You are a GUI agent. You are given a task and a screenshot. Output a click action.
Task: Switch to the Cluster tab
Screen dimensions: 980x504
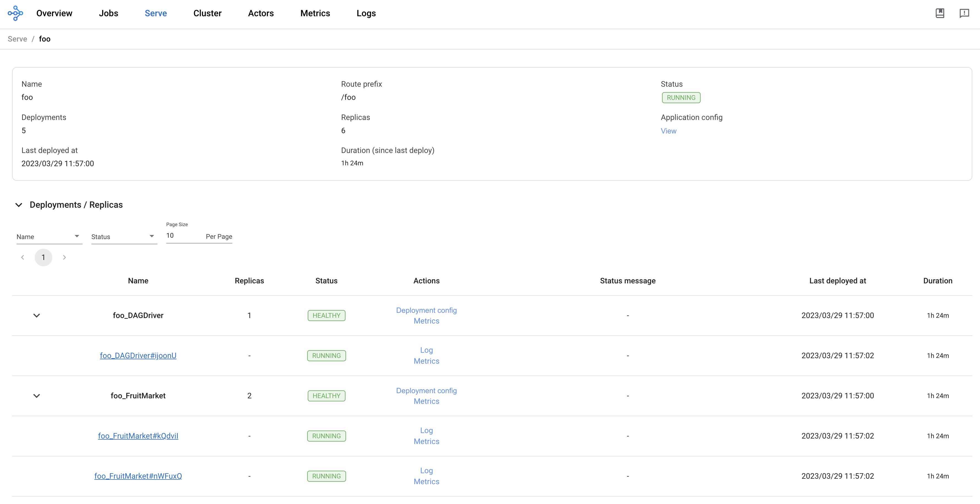[207, 13]
